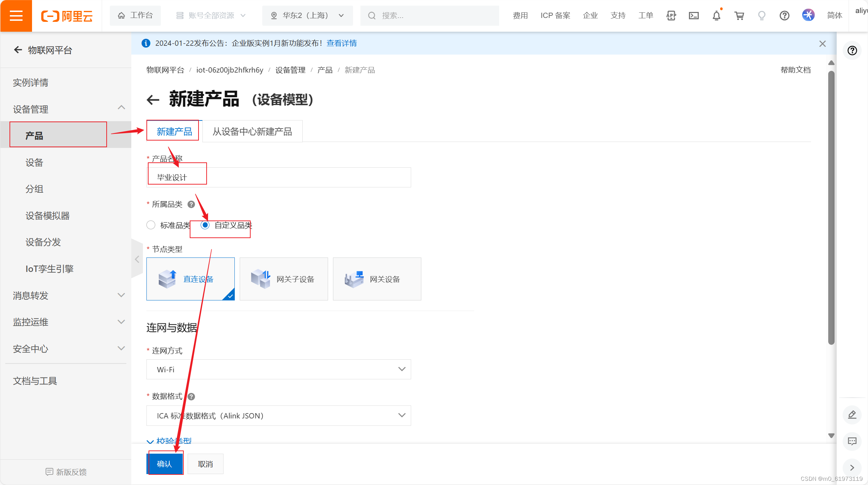The width and height of the screenshot is (868, 485).
Task: Switch to 从设备中心新建产品 tab
Action: pyautogui.click(x=252, y=132)
